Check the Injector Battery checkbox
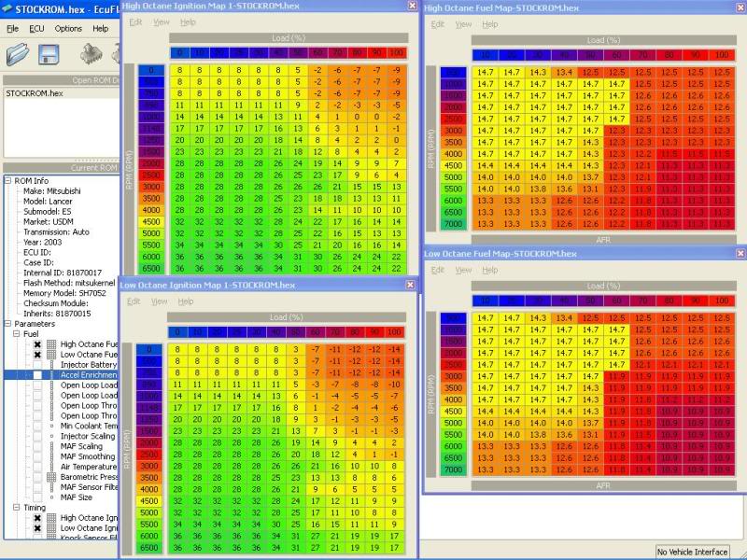 pos(37,365)
